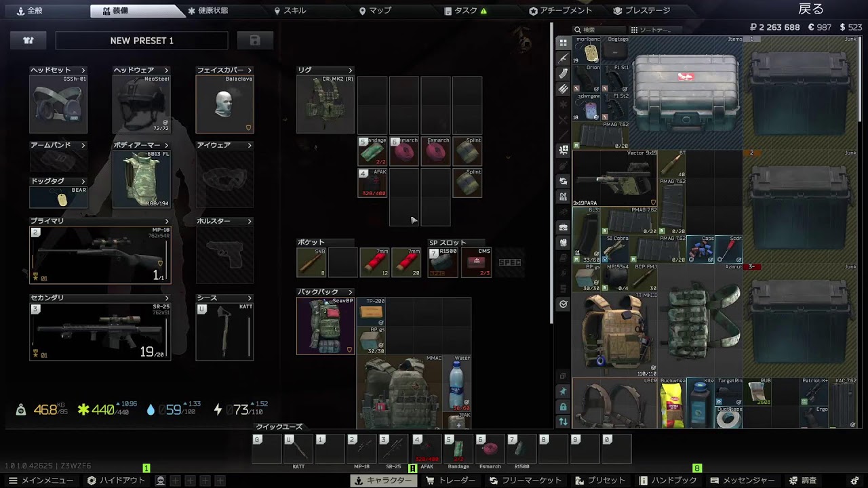The image size is (868, 488).
Task: Toggle the BEAR player icon in bottom bar
Action: click(x=161, y=481)
